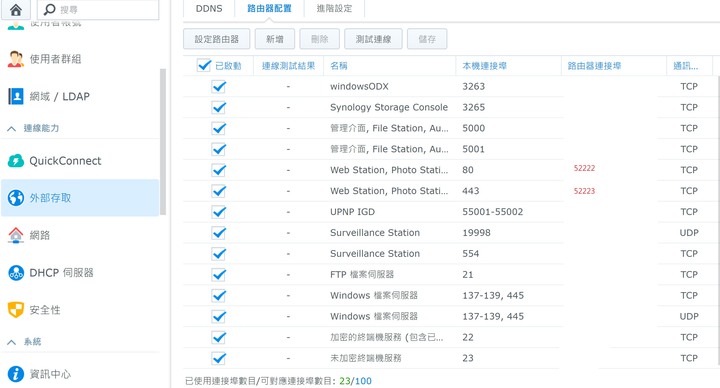
Task: Uncheck the Surveillance Station 554 checkbox
Action: coord(219,253)
